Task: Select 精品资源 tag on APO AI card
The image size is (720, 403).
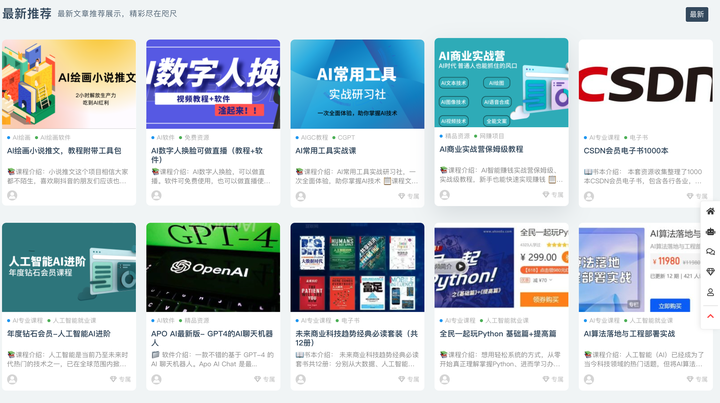Action: pos(197,320)
